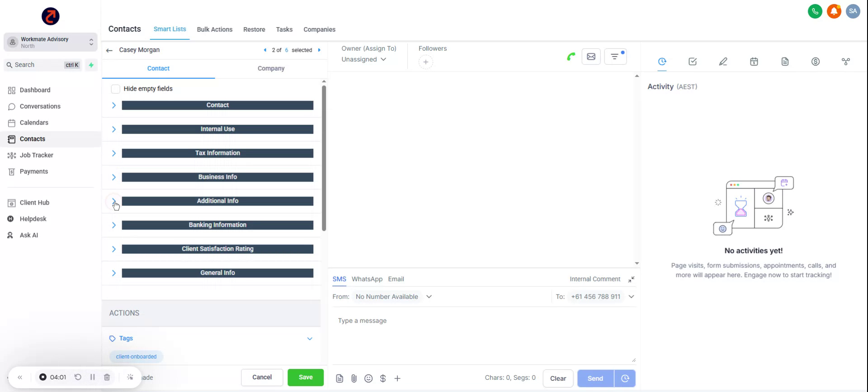Open the associations icon in right panel
868x392 pixels.
coord(846,62)
